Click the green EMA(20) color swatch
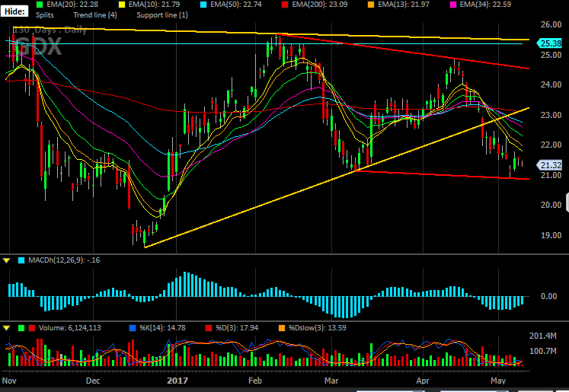This screenshot has width=569, height=392. 40,5
